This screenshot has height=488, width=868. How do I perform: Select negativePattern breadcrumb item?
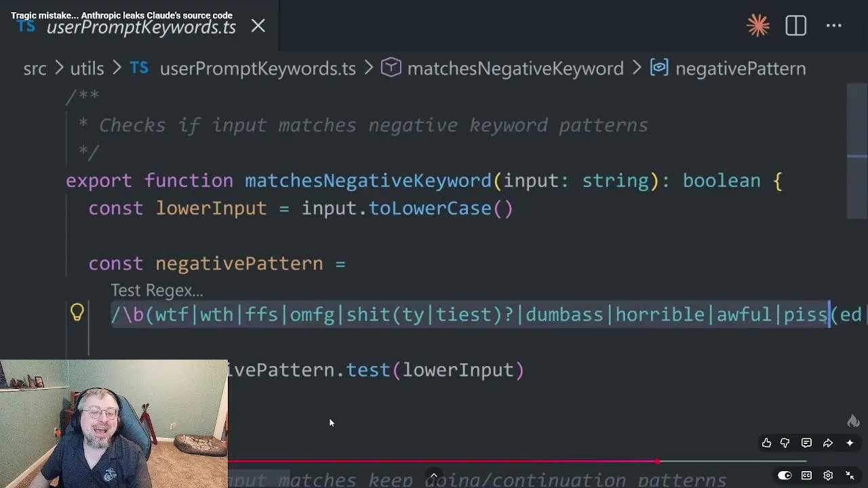741,68
